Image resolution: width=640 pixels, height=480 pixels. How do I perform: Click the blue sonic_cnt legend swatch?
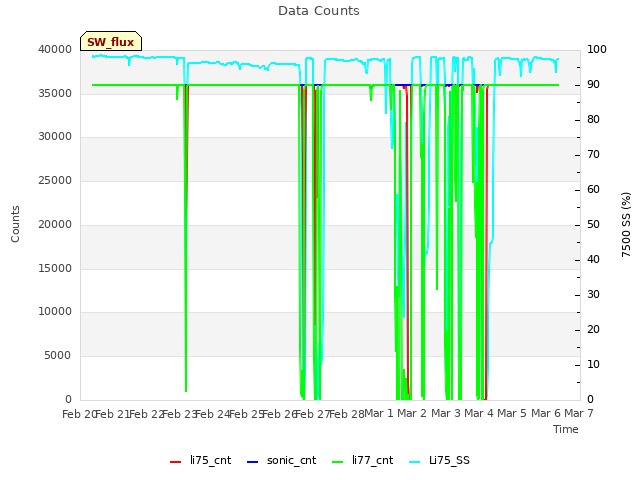tap(253, 462)
